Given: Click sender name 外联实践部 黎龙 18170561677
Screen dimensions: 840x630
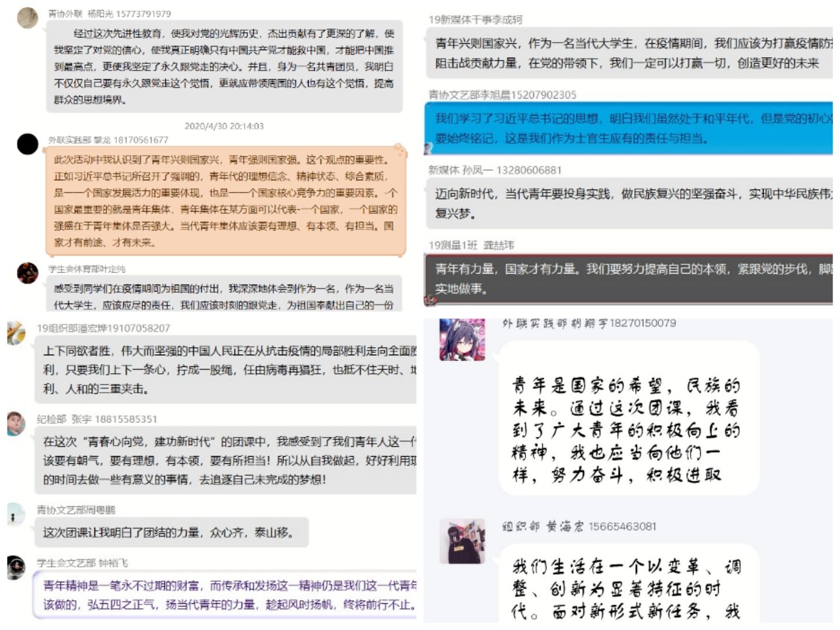Looking at the screenshot, I should (108, 140).
